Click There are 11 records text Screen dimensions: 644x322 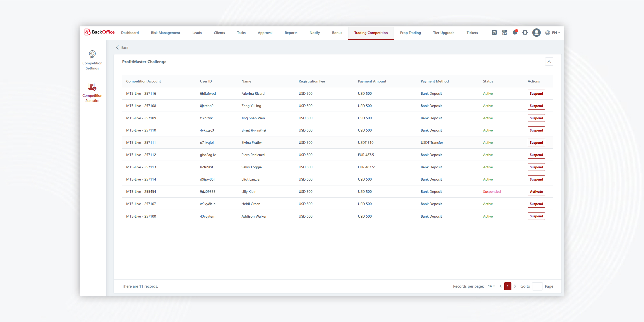(x=140, y=286)
